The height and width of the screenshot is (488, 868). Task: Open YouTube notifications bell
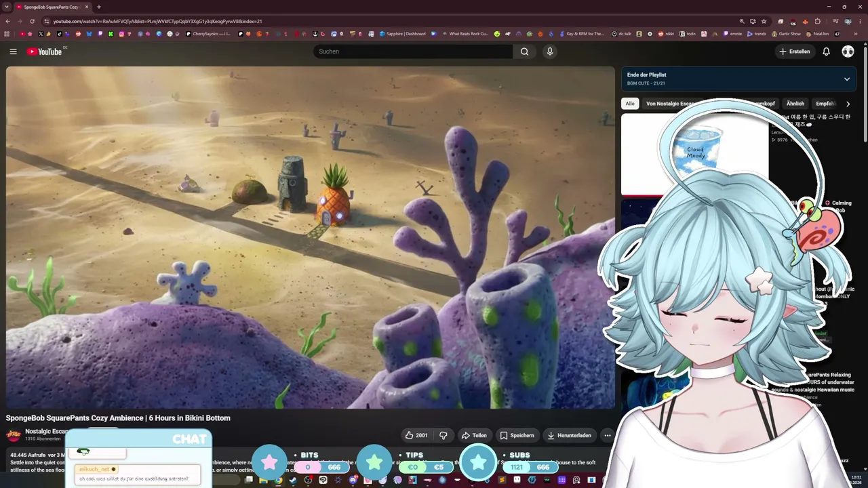pos(826,52)
